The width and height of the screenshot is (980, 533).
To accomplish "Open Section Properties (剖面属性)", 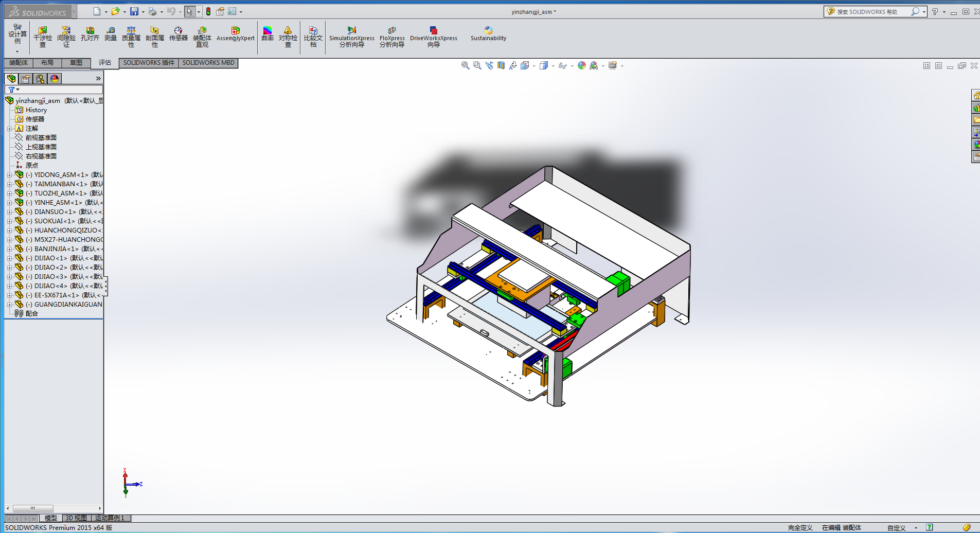I will [155, 37].
